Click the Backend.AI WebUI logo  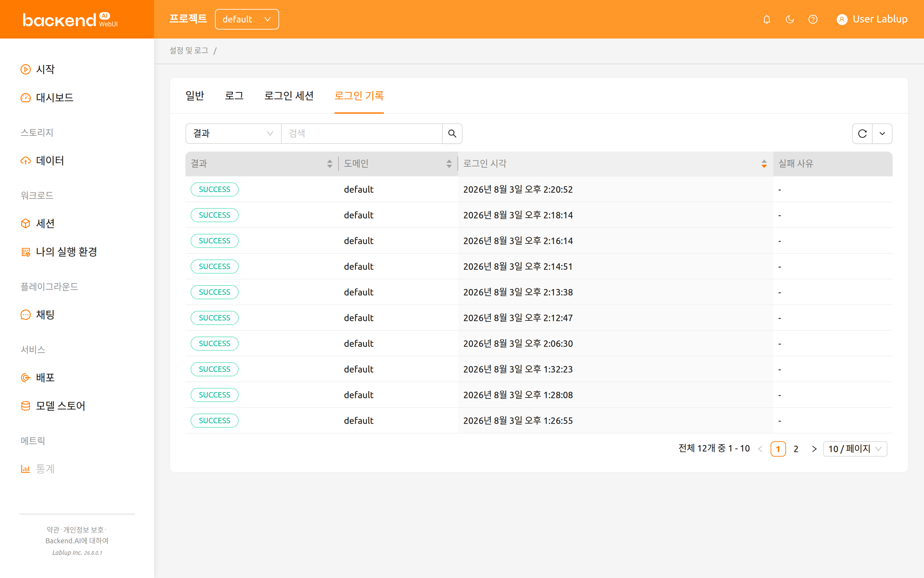pyautogui.click(x=70, y=20)
